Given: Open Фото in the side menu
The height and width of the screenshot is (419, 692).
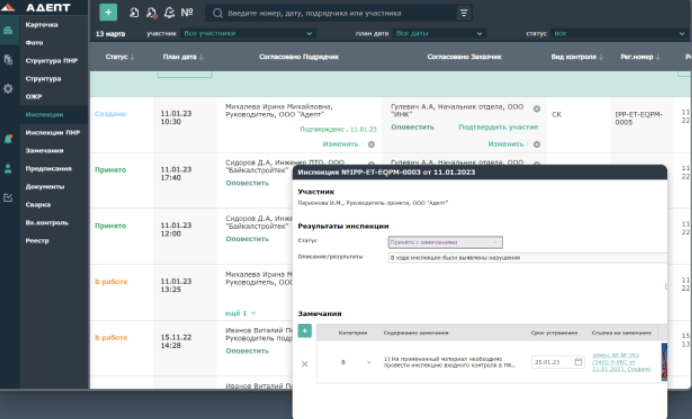Looking at the screenshot, I should pyautogui.click(x=34, y=43).
